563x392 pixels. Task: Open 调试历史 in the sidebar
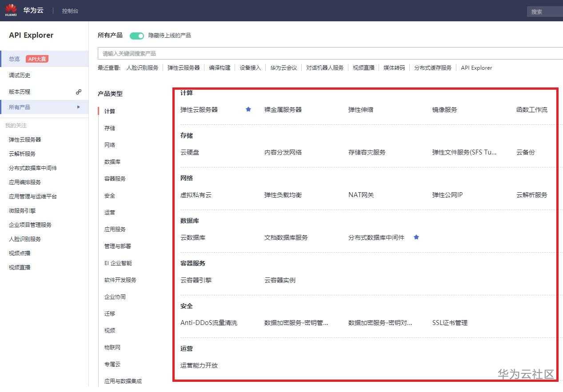(x=20, y=75)
